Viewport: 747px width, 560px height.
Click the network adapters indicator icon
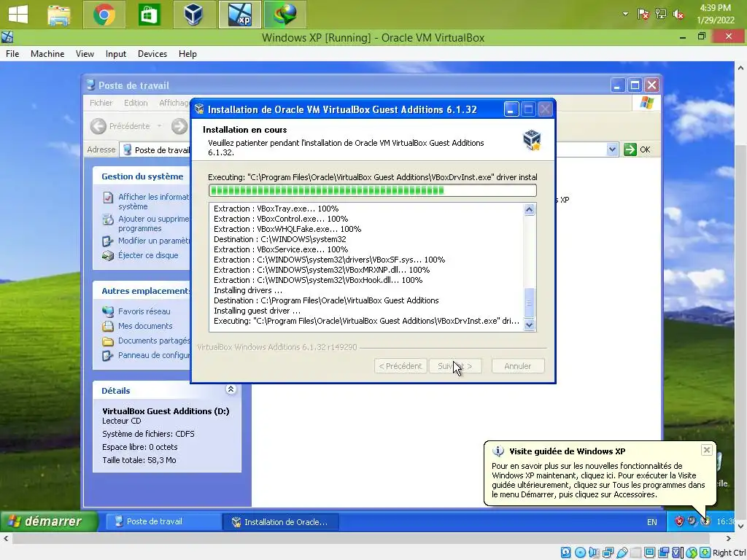(608, 553)
